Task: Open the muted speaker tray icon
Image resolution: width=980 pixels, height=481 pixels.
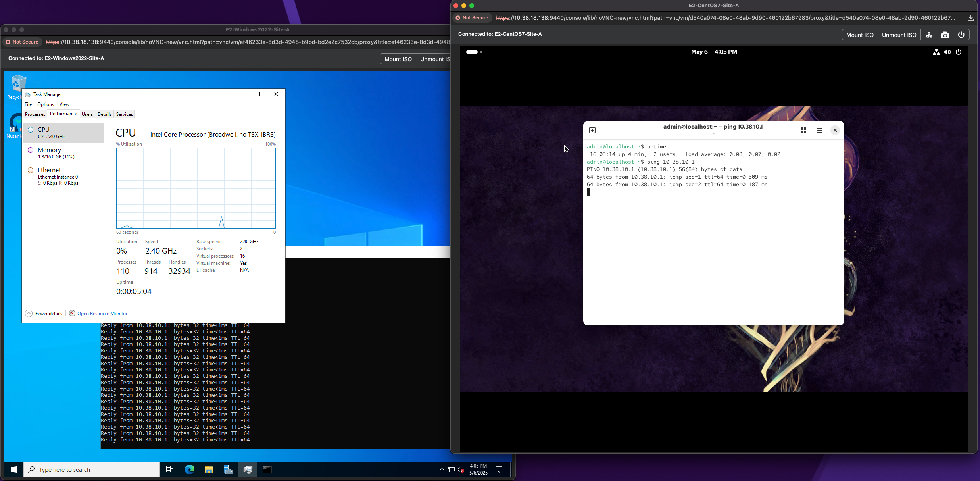Action: (x=461, y=469)
